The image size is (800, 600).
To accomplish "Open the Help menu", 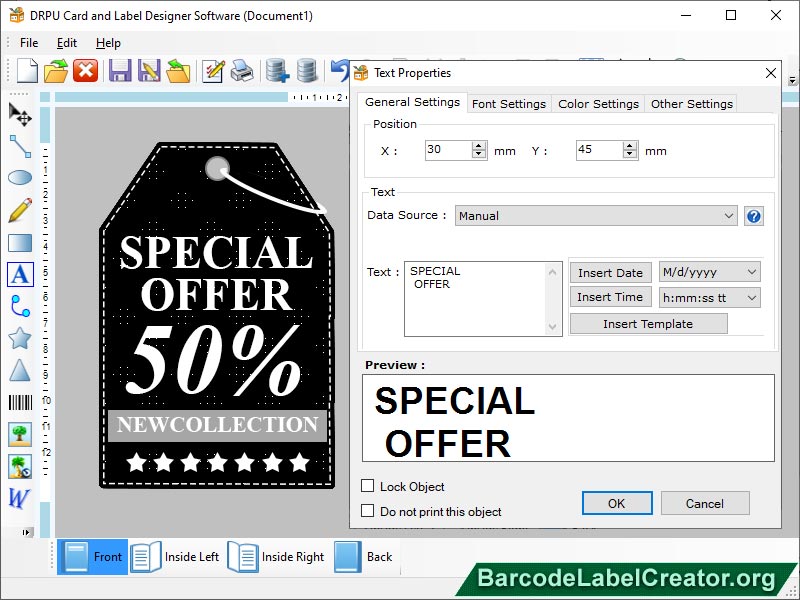I will click(x=108, y=43).
